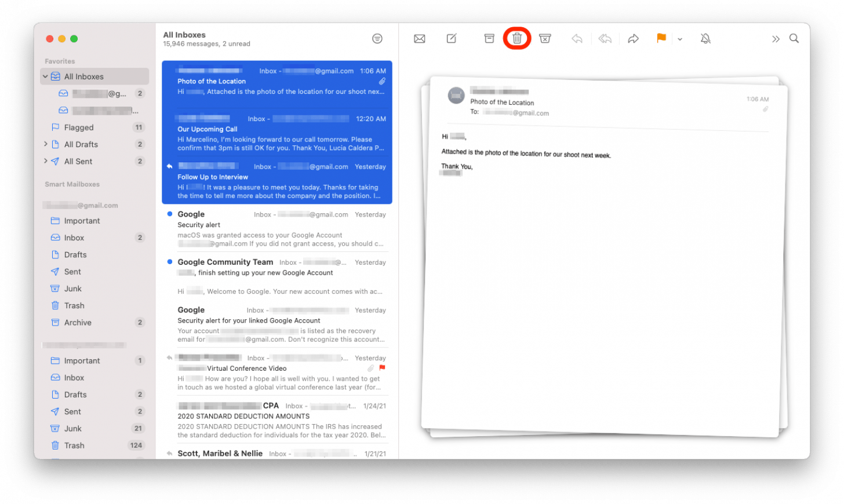This screenshot has width=844, height=504.
Task: Open the 'Virtual Conference Video' message
Action: [x=277, y=372]
